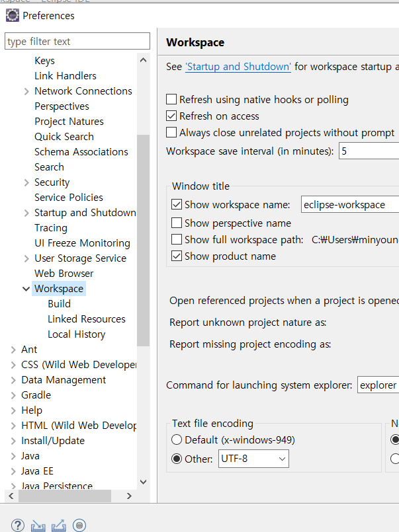Expand the Ant preferences node
The width and height of the screenshot is (399, 532).
[13, 350]
